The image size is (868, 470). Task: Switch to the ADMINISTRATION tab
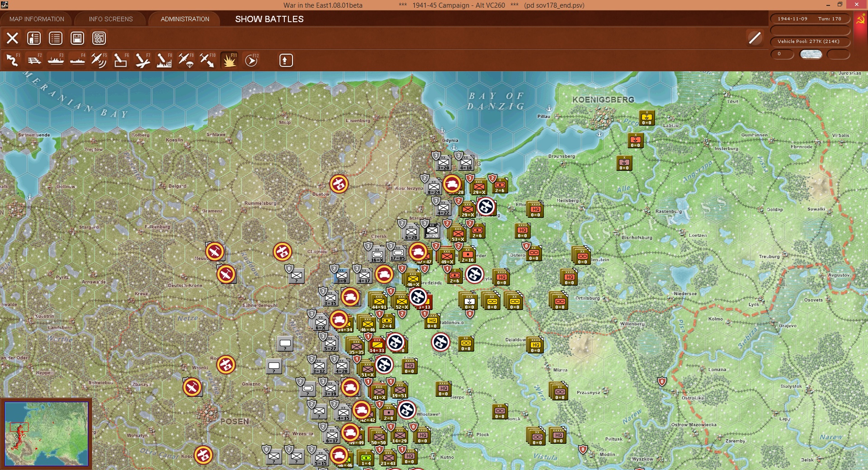coord(185,19)
